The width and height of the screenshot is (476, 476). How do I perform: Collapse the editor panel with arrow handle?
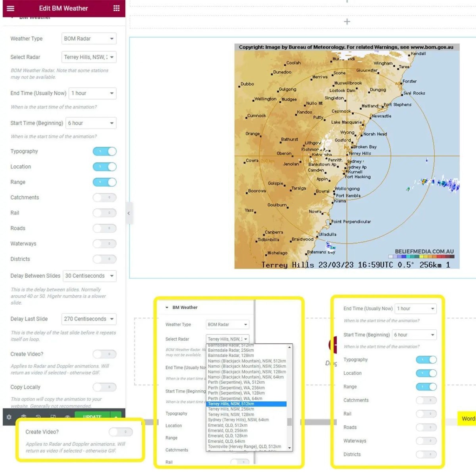point(129,213)
